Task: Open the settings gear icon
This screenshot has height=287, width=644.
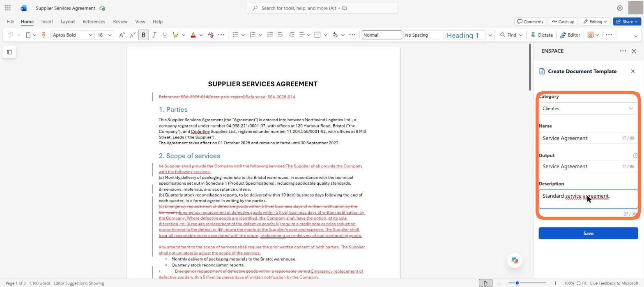Action: tap(620, 8)
